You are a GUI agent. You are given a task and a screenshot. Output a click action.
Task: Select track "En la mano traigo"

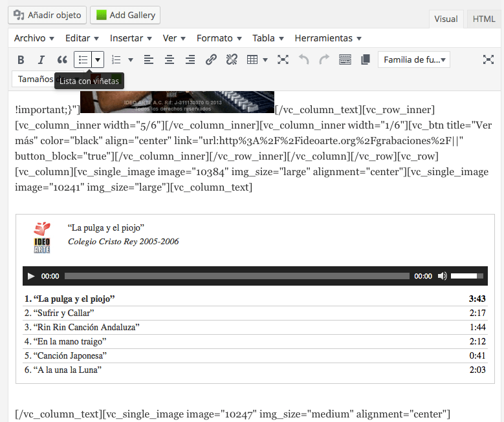pos(255,341)
